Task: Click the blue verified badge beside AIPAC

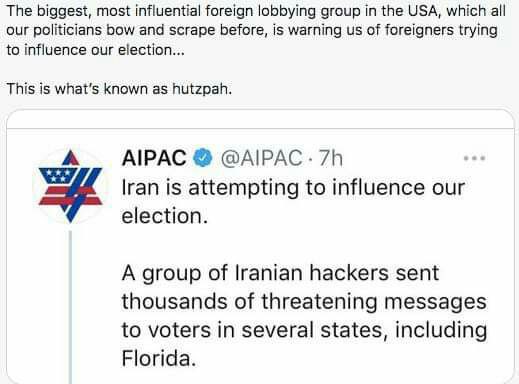Action: pos(203,157)
